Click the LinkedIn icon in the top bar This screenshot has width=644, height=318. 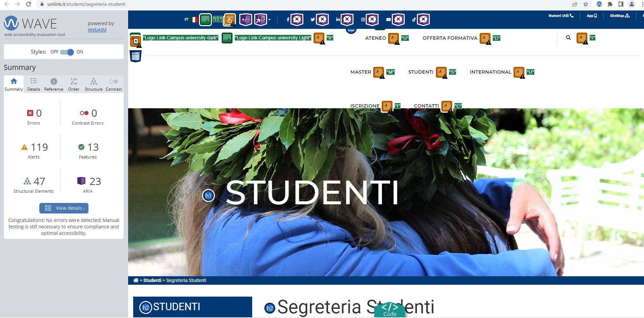338,20
